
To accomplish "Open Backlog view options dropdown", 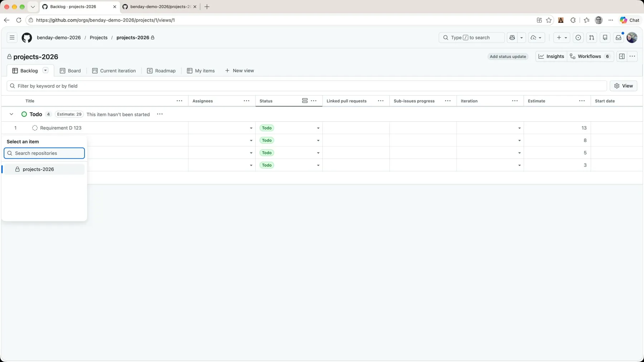I will tap(45, 70).
